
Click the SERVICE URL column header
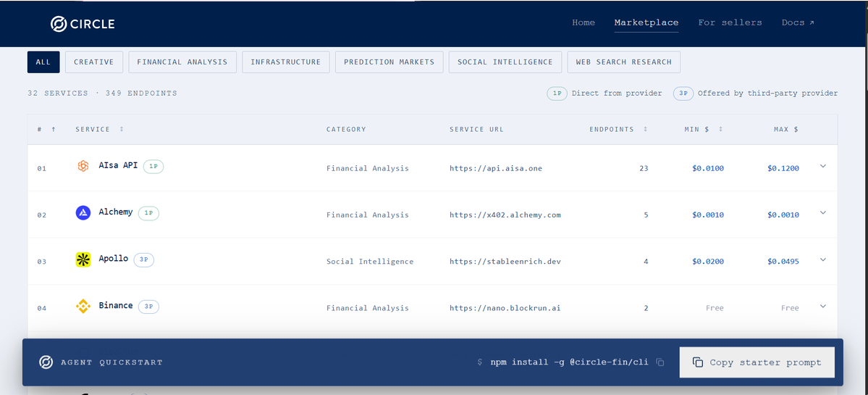pos(476,129)
